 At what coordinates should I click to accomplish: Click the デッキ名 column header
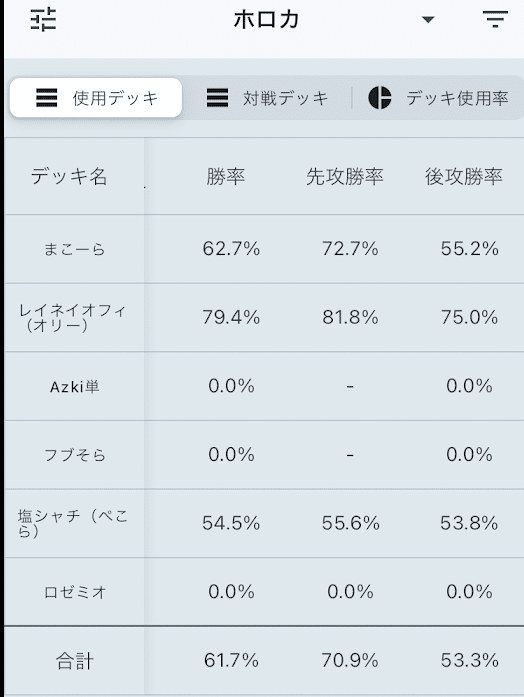click(x=69, y=176)
